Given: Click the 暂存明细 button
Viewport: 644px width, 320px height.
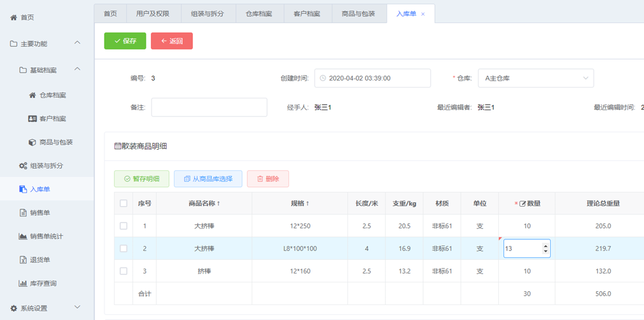Looking at the screenshot, I should pos(141,178).
